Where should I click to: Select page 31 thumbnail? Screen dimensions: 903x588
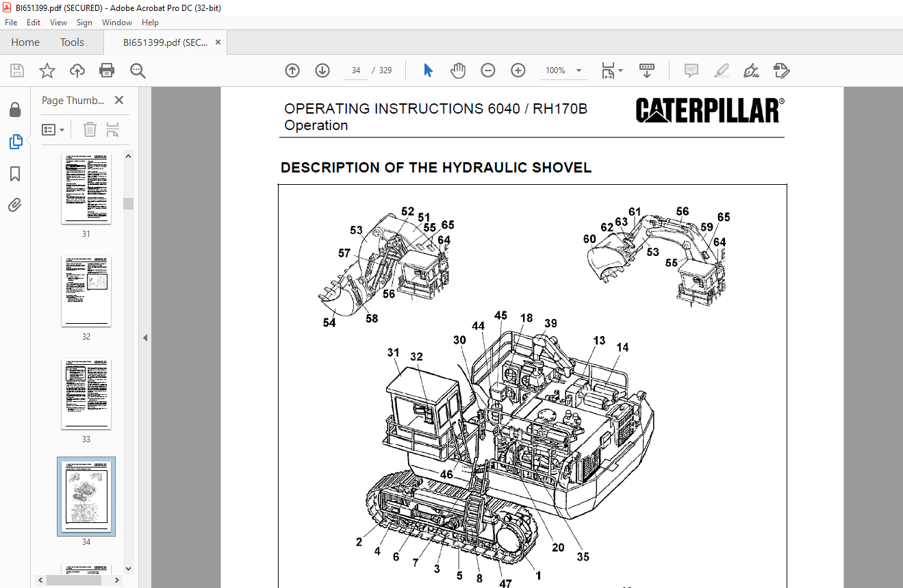[x=86, y=188]
